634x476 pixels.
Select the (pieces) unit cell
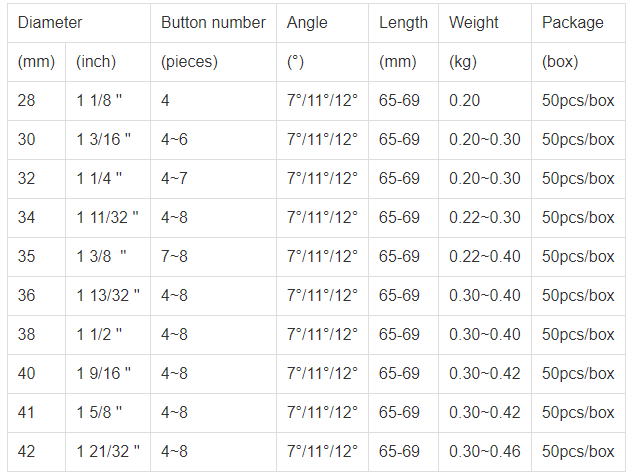click(213, 62)
